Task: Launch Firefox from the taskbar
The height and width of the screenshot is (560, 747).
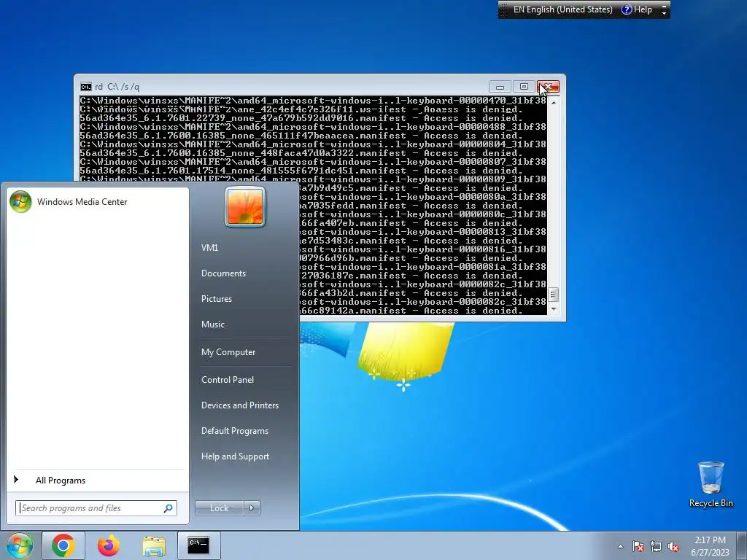Action: tap(109, 545)
